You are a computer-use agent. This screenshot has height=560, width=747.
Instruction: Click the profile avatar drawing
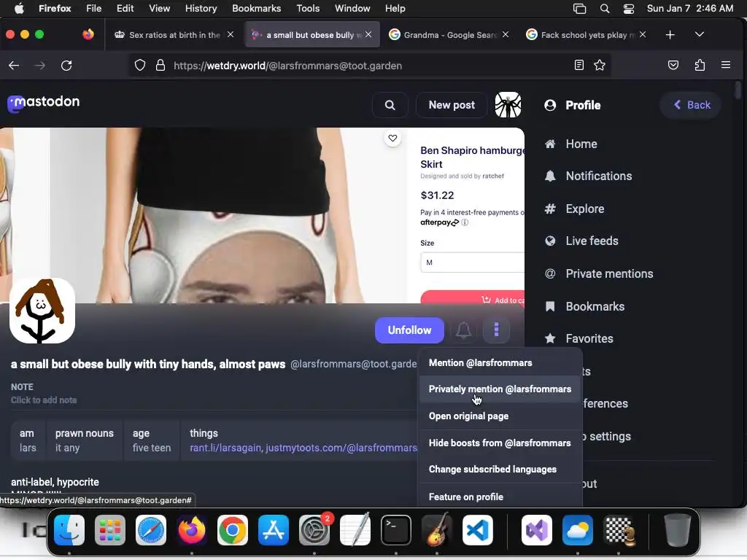click(x=42, y=311)
